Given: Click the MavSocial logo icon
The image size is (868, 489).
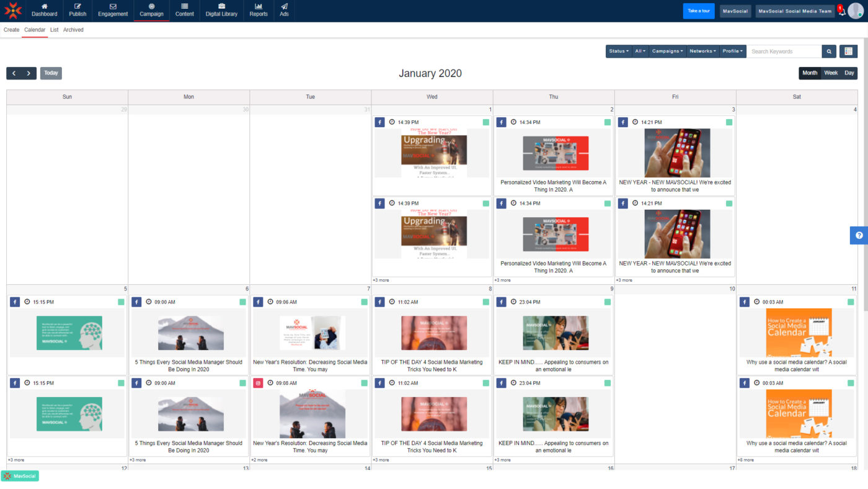Looking at the screenshot, I should [x=13, y=11].
